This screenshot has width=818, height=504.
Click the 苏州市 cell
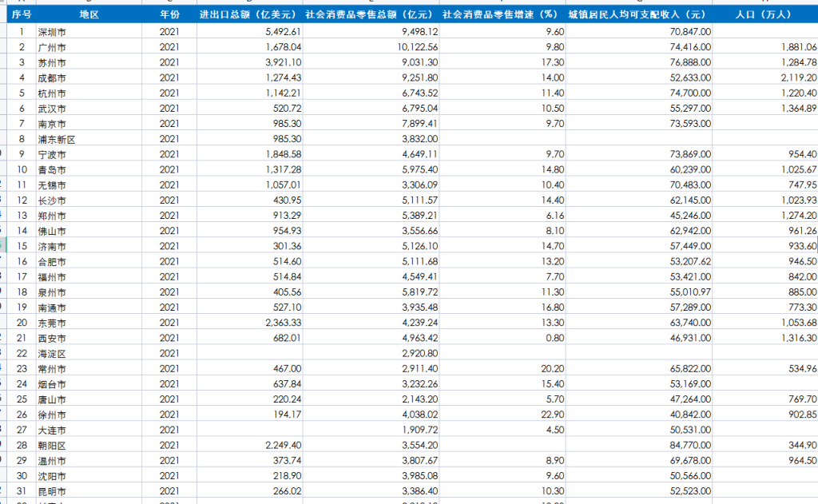(x=89, y=62)
